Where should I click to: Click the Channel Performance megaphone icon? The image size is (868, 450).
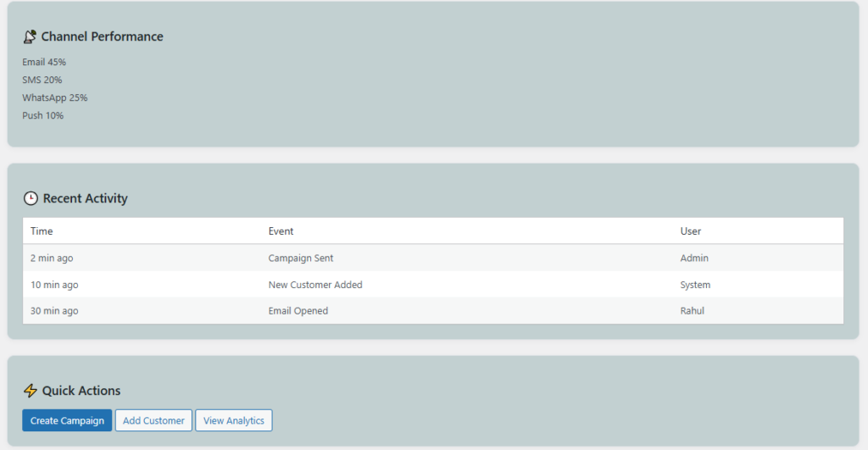click(x=30, y=36)
